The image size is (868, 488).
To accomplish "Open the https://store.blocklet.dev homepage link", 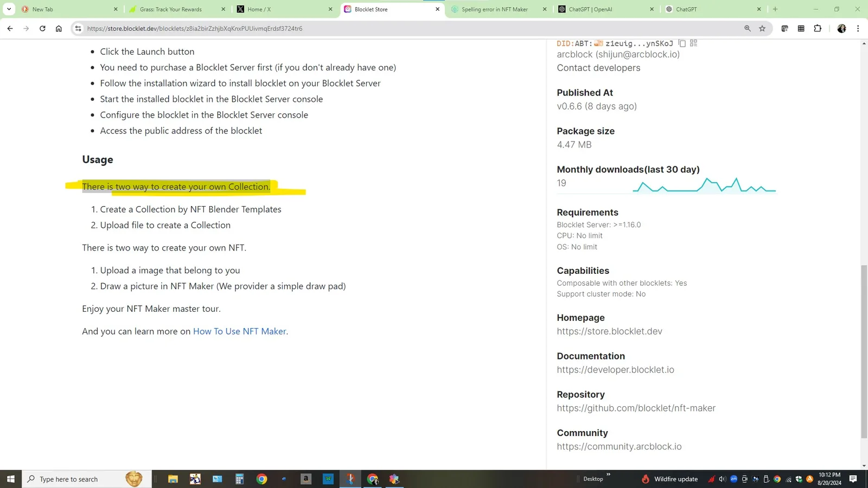I will tap(609, 331).
